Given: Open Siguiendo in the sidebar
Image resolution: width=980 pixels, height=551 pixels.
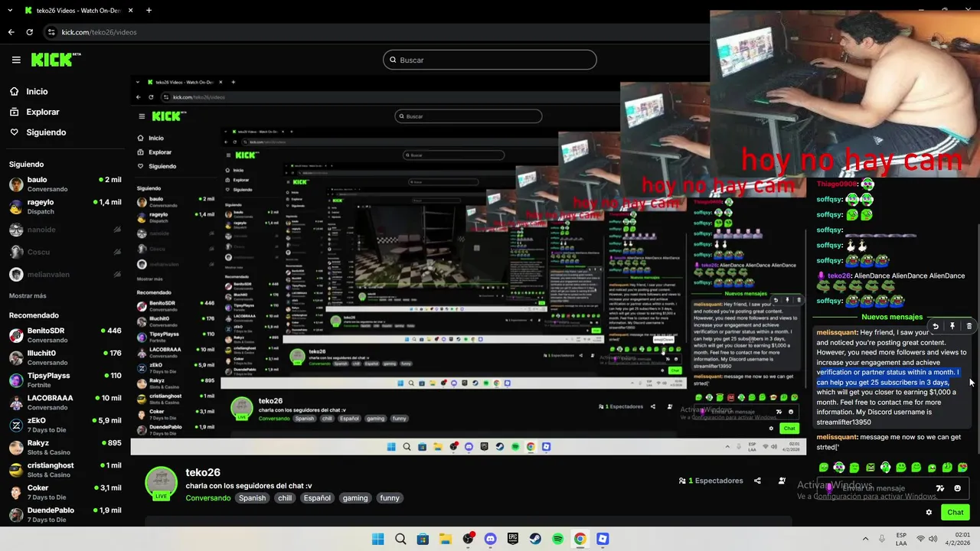Looking at the screenshot, I should coord(46,132).
